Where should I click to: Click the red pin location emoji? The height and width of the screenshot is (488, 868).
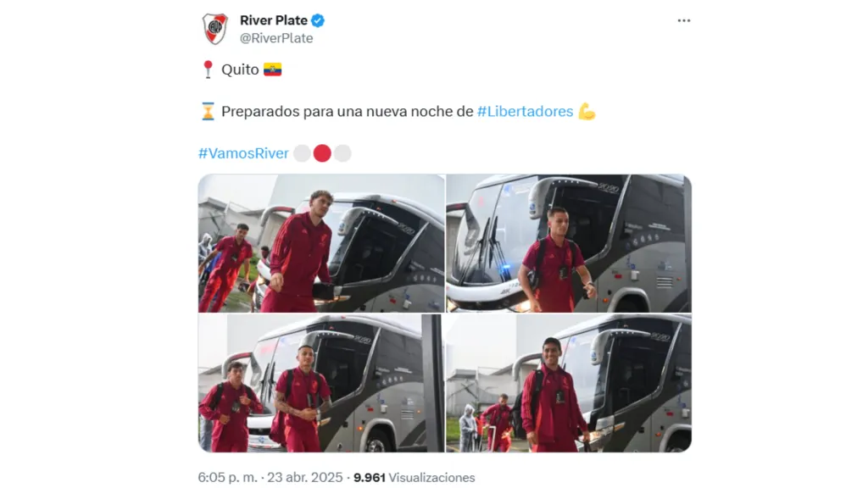[208, 69]
